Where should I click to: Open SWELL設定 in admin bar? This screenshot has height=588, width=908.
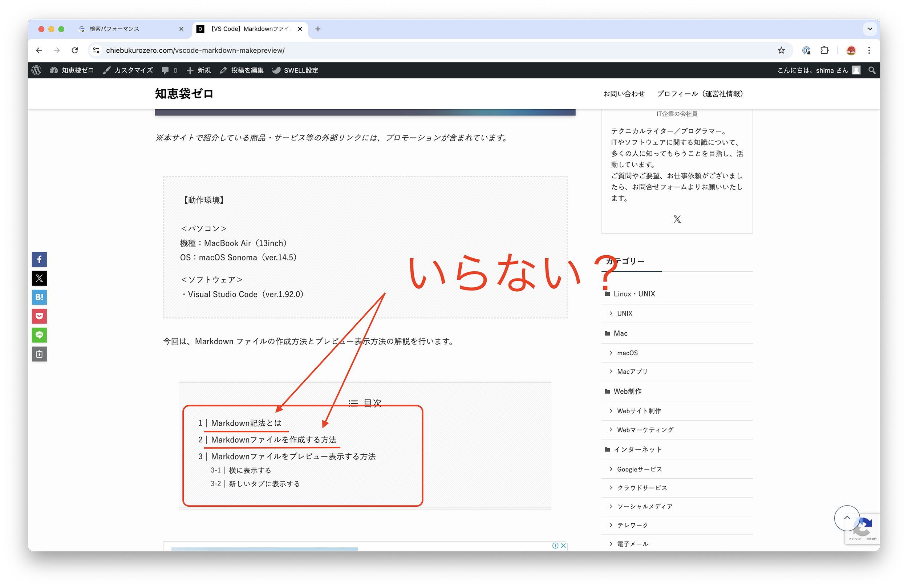tap(295, 70)
